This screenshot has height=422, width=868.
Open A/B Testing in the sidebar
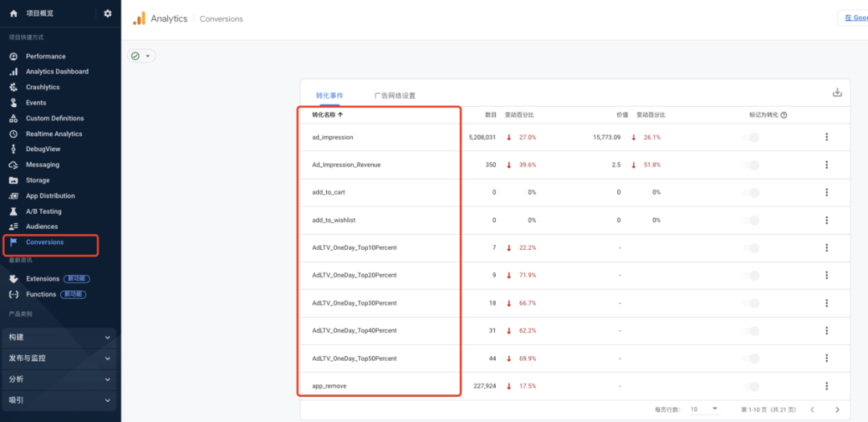[x=43, y=211]
